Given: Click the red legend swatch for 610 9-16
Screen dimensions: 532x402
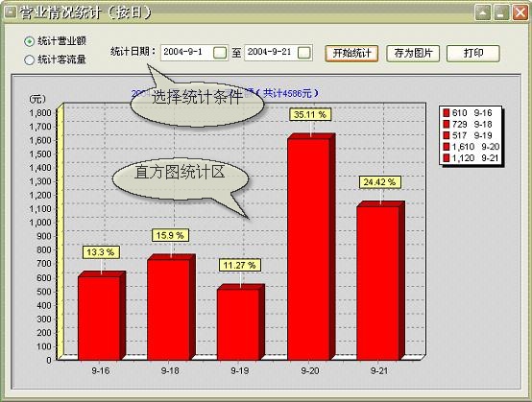Looking at the screenshot, I should (447, 113).
